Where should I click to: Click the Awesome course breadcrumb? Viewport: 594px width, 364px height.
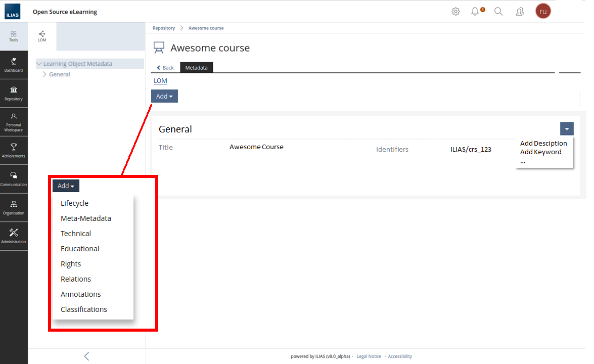206,28
